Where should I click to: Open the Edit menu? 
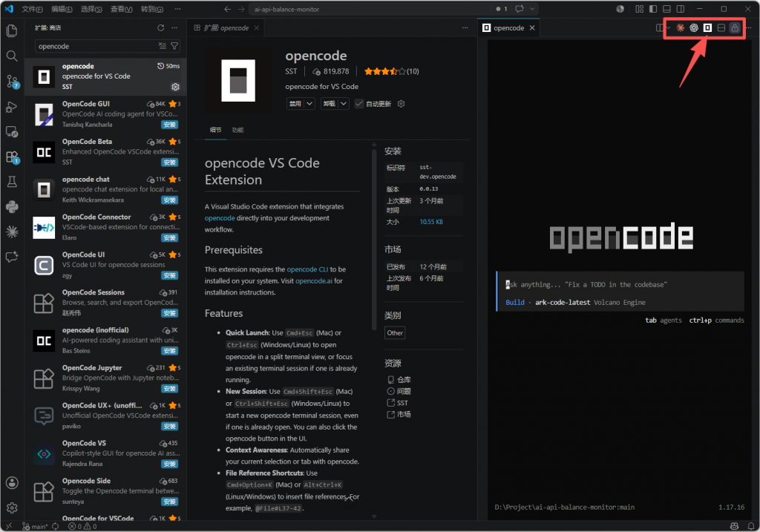pyautogui.click(x=62, y=9)
